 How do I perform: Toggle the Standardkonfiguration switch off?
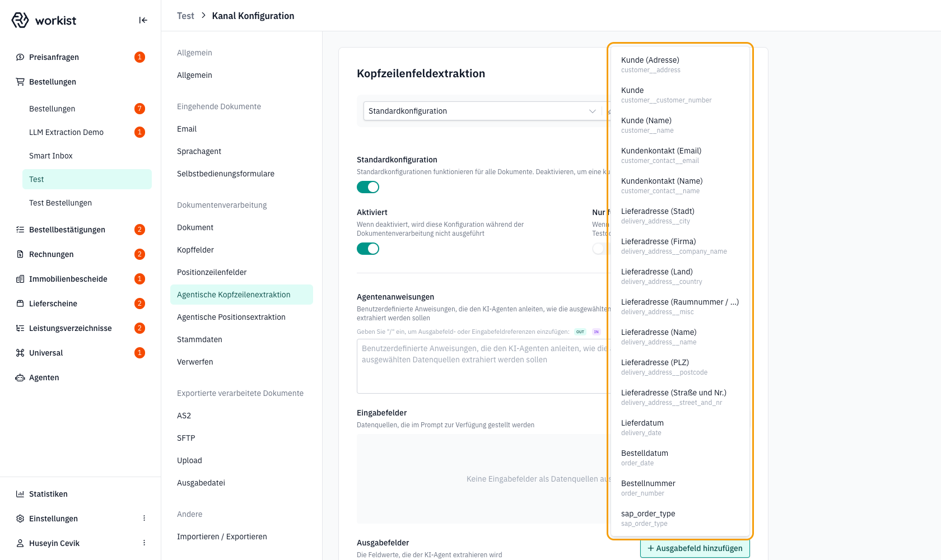pos(368,187)
